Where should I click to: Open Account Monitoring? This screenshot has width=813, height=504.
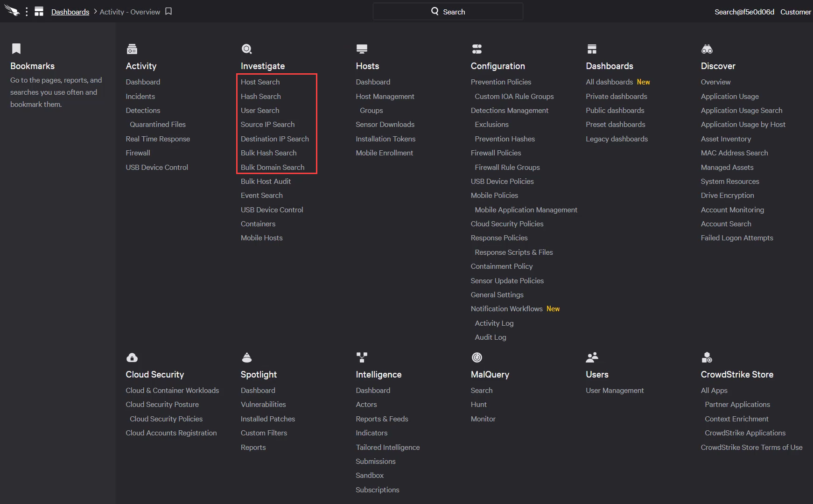[732, 210]
